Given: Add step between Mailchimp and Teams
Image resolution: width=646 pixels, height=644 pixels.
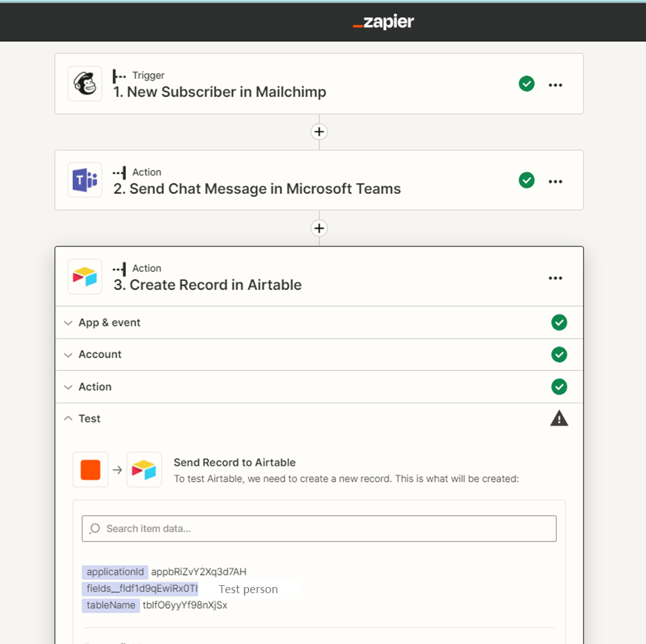Looking at the screenshot, I should click(x=319, y=131).
